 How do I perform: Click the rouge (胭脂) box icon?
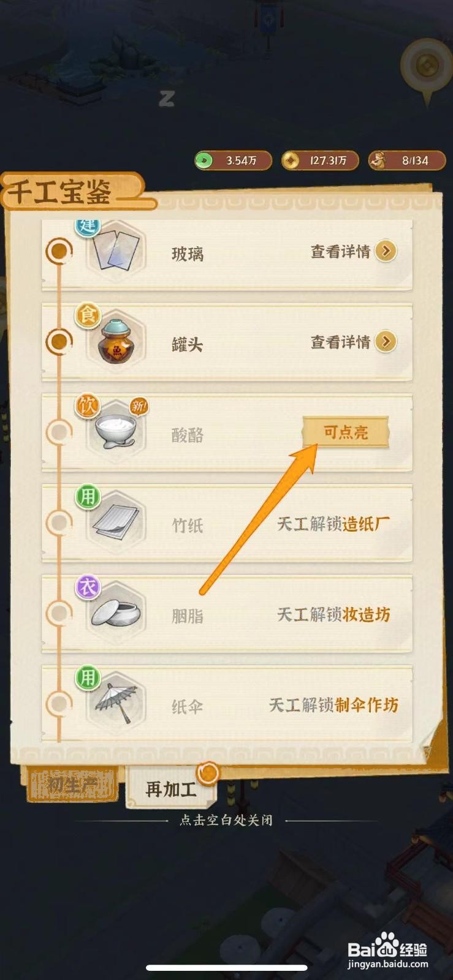(x=116, y=612)
